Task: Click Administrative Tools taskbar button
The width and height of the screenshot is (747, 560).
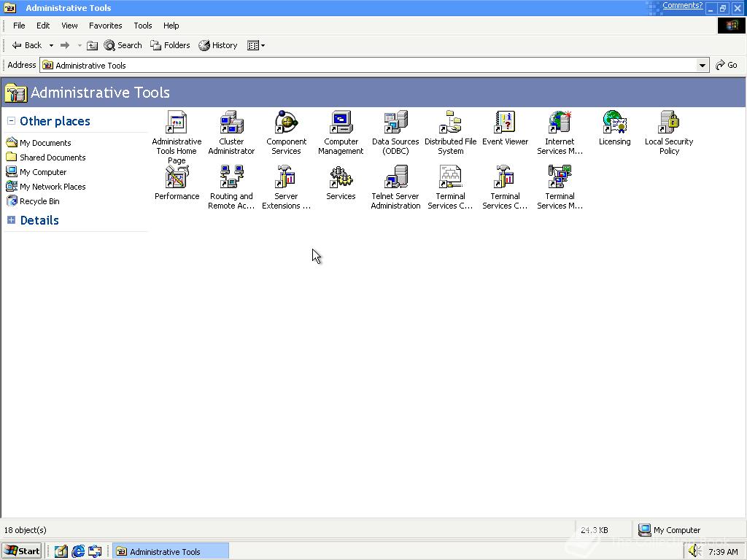Action: pyautogui.click(x=171, y=551)
